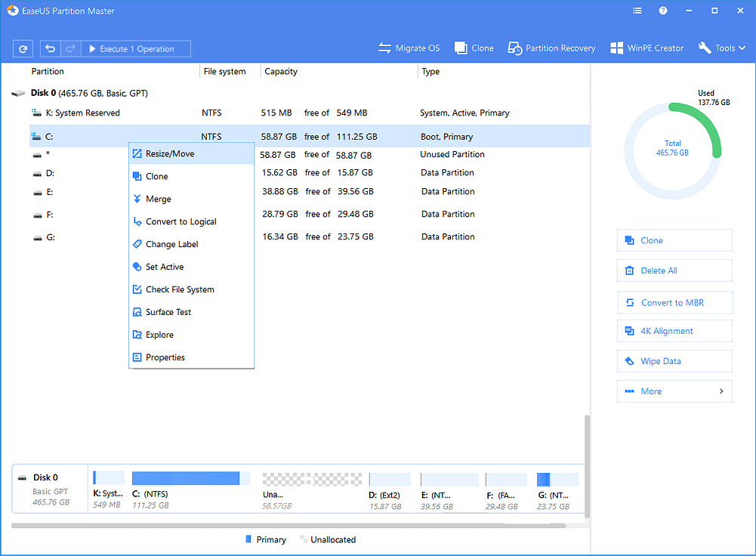The width and height of the screenshot is (756, 556).
Task: Select Resize/Move from context menu
Action: click(170, 153)
